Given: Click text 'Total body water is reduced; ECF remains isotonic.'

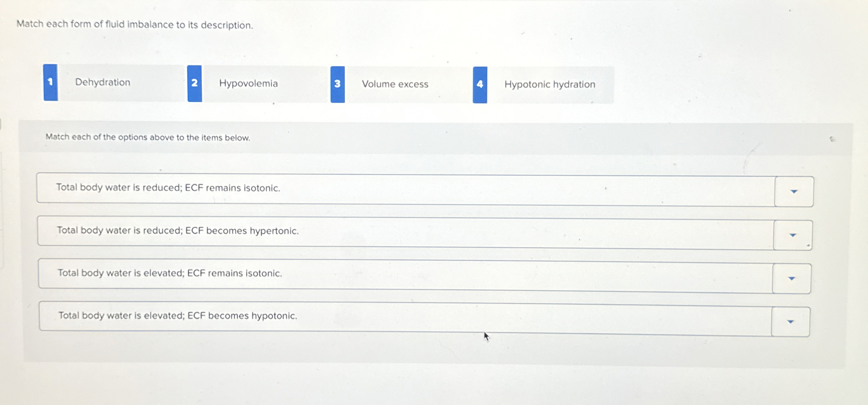Looking at the screenshot, I should [x=168, y=188].
